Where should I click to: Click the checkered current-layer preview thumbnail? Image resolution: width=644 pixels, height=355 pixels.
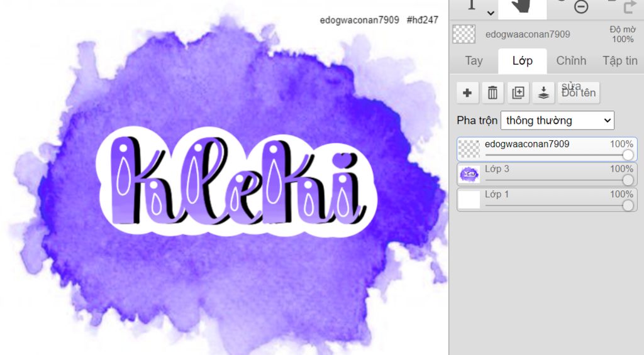(464, 34)
